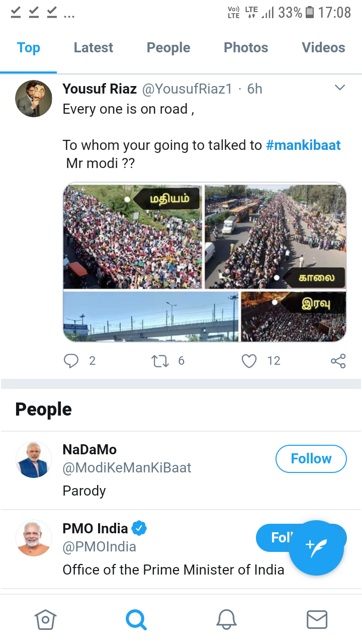Open the @PMOIndia profile handle
This screenshot has height=644, width=362.
[99, 547]
